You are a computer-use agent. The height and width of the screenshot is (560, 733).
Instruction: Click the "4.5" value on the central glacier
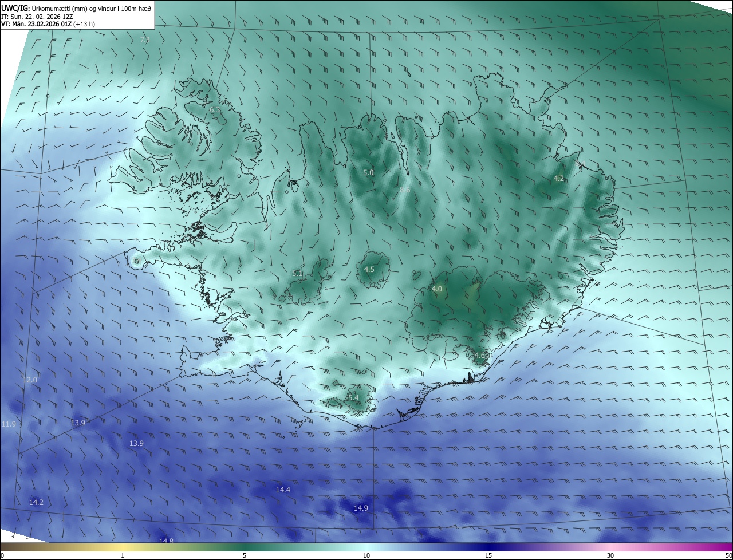369,269
